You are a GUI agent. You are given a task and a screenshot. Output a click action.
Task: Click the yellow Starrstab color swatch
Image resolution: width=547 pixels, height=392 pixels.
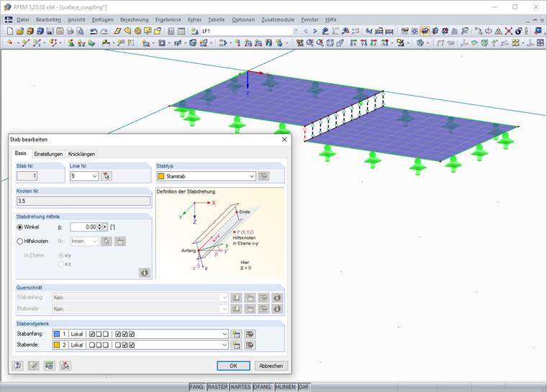(x=161, y=176)
